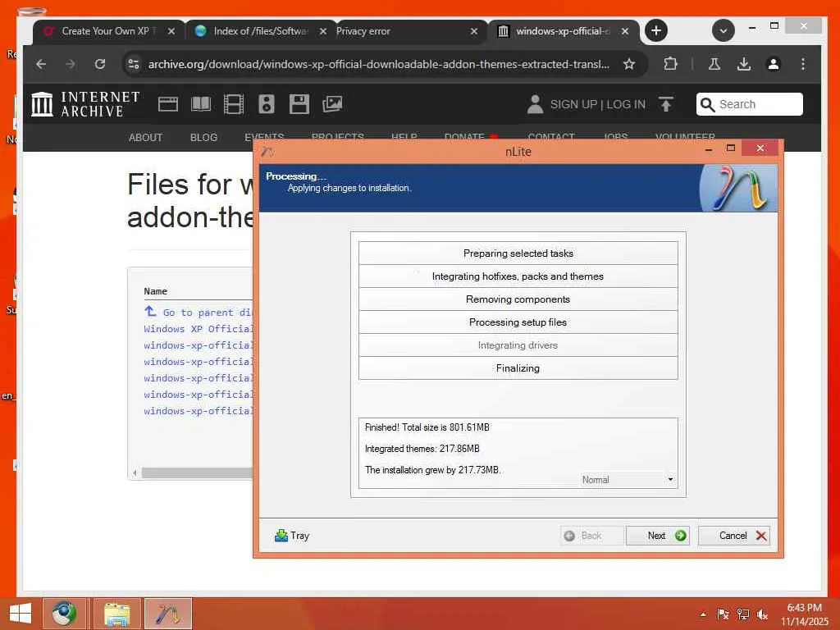Switch to the Privacy error tab
The width and height of the screenshot is (840, 630).
(x=396, y=31)
